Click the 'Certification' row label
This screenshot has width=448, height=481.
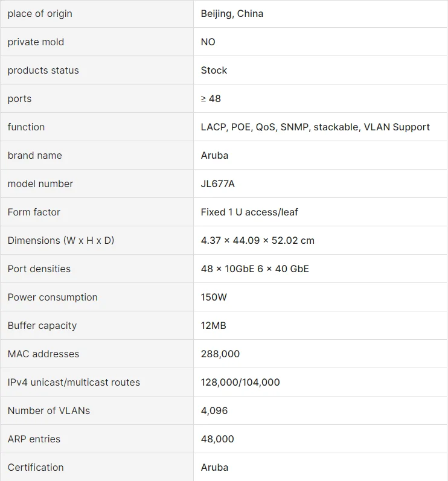tap(36, 467)
